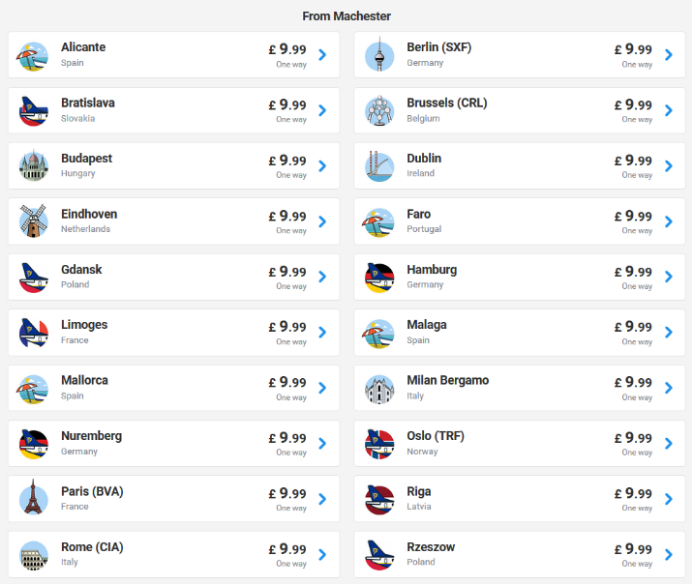Click the Berlin TV tower icon
The height and width of the screenshot is (585, 692).
point(379,55)
